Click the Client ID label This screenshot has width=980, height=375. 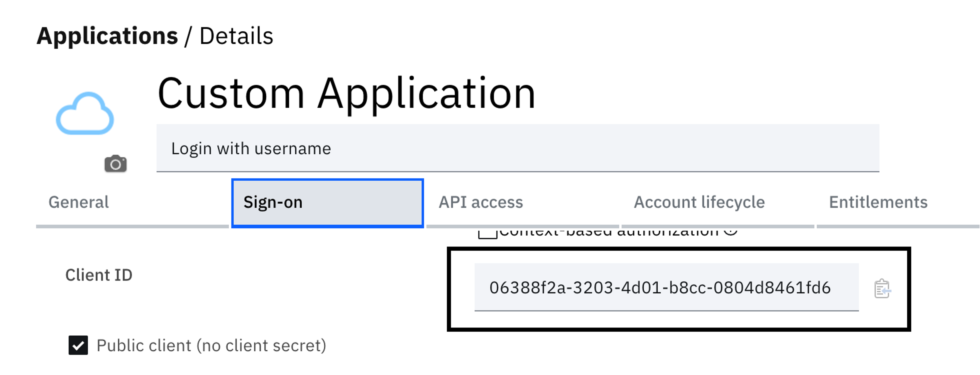[x=99, y=275]
